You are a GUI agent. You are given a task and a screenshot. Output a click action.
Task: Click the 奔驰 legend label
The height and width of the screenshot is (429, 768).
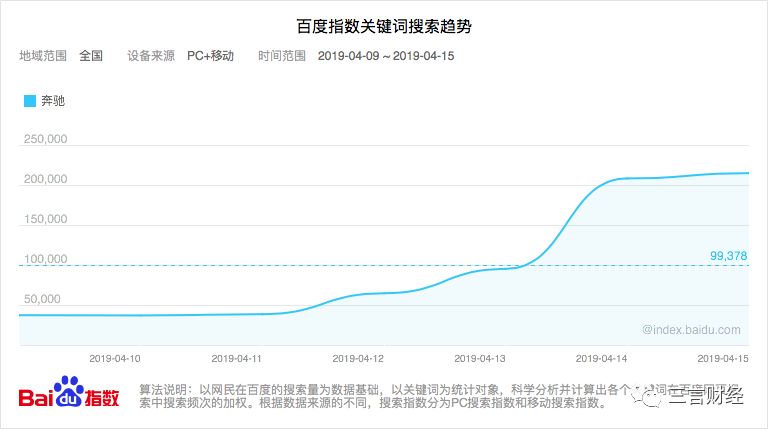(x=53, y=101)
